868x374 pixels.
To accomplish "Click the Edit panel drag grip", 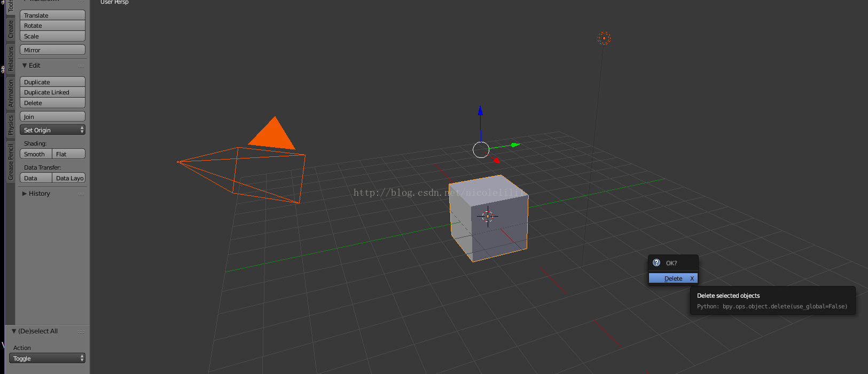I will [x=81, y=66].
